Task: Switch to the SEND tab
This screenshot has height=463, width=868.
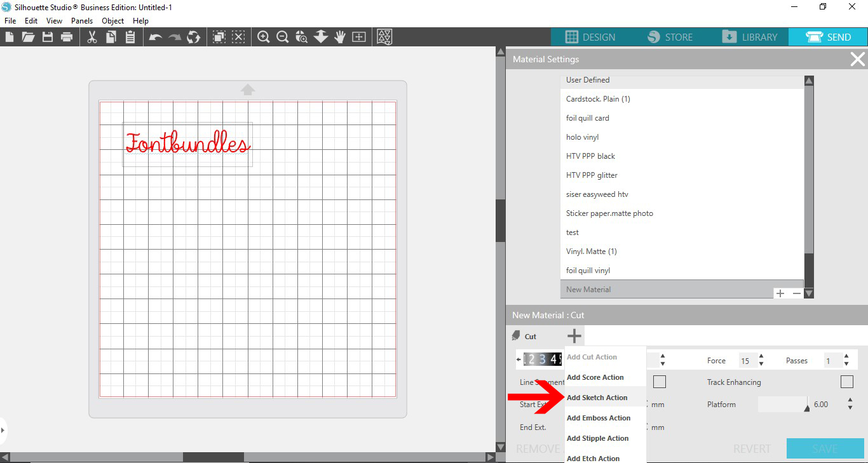Action: pyautogui.click(x=828, y=37)
